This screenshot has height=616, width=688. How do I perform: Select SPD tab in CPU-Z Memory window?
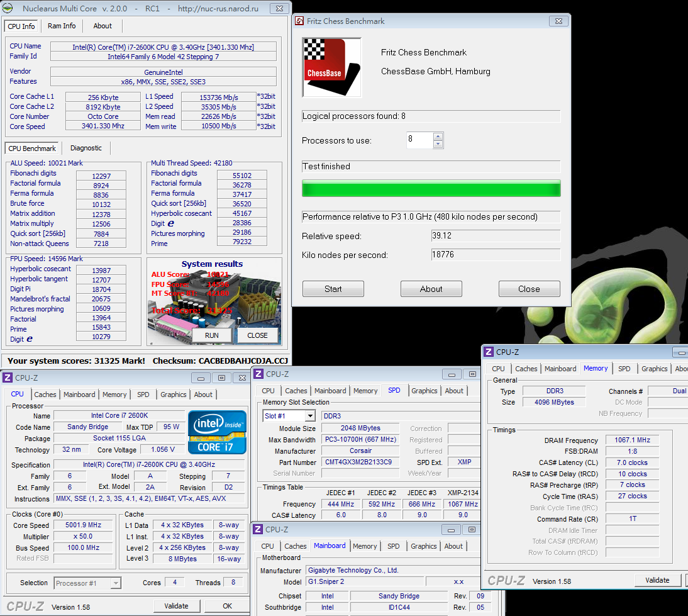[x=624, y=368]
